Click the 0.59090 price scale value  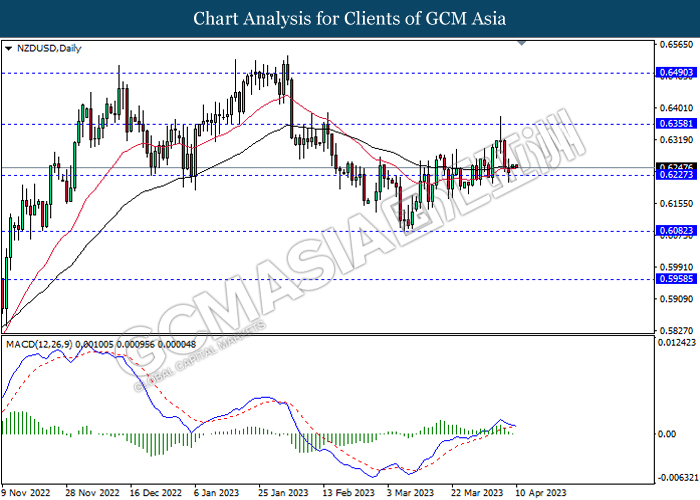(x=676, y=299)
